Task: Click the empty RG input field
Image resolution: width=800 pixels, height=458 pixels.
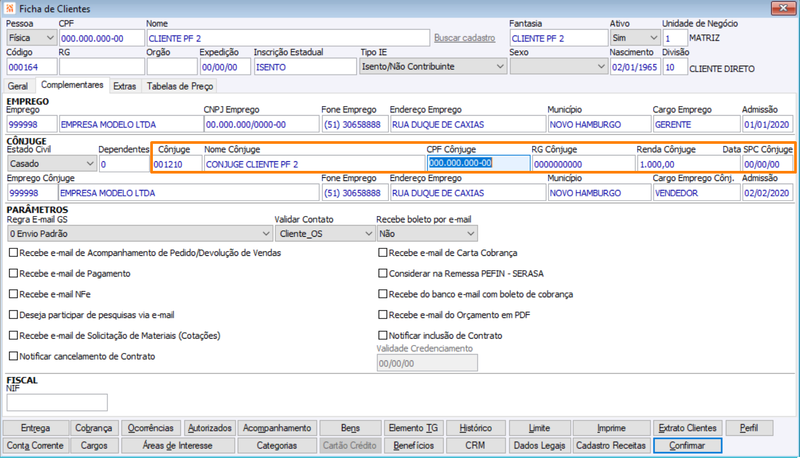Action: click(102, 67)
